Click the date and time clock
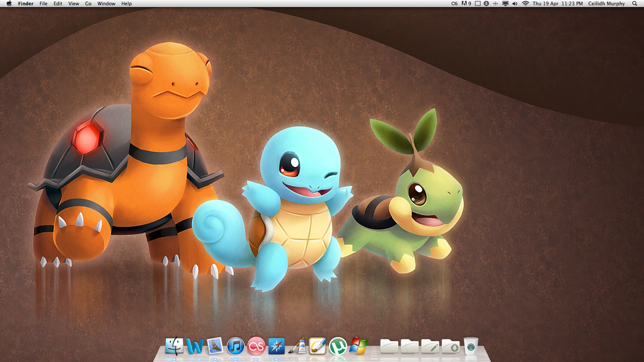This screenshot has height=362, width=644. (558, 4)
